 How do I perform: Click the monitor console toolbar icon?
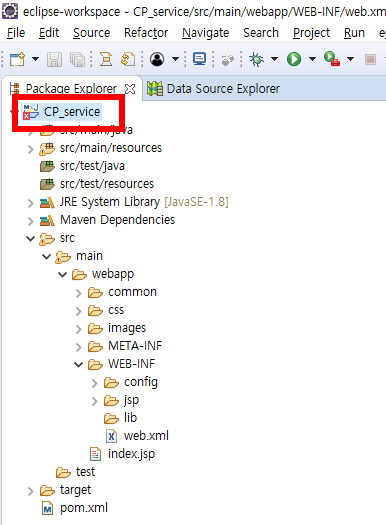coord(200,59)
